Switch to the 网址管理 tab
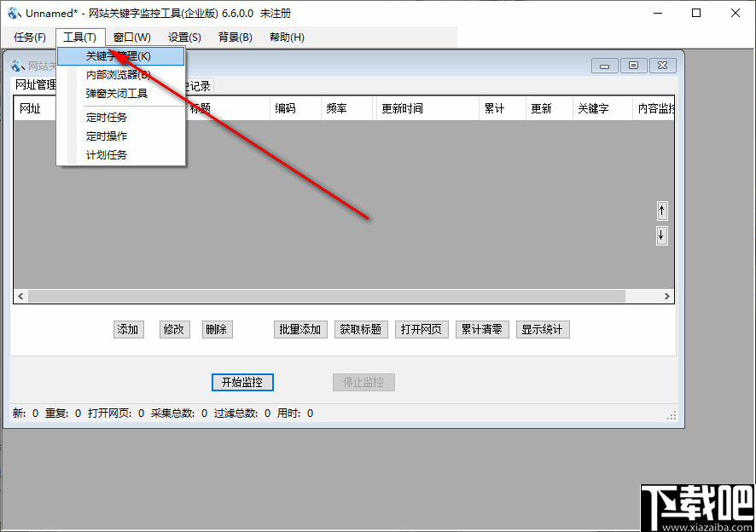 [x=35, y=84]
